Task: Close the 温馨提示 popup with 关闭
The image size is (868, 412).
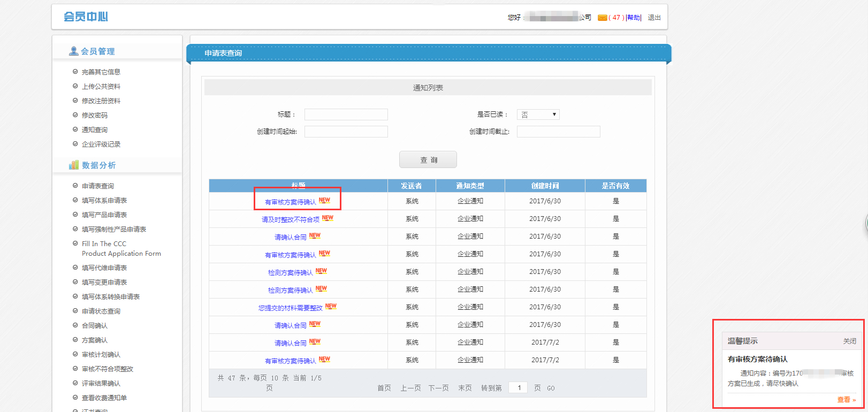Action: pos(849,341)
